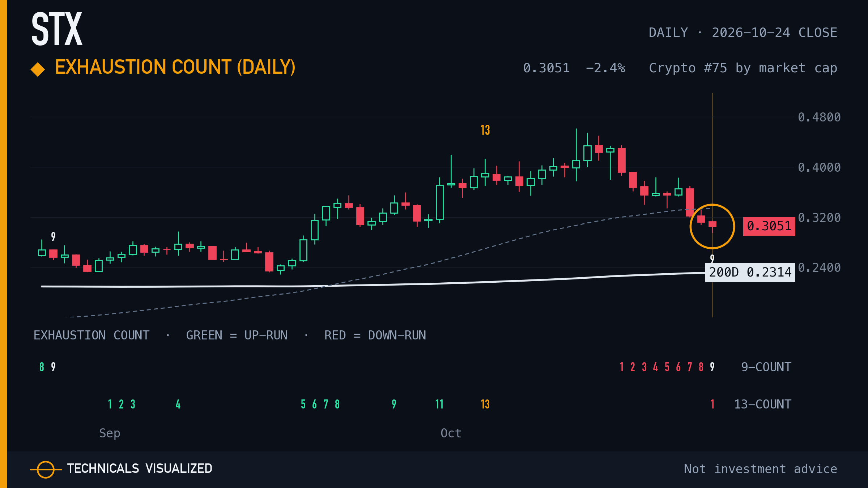Click the STX ticker title

(x=57, y=29)
